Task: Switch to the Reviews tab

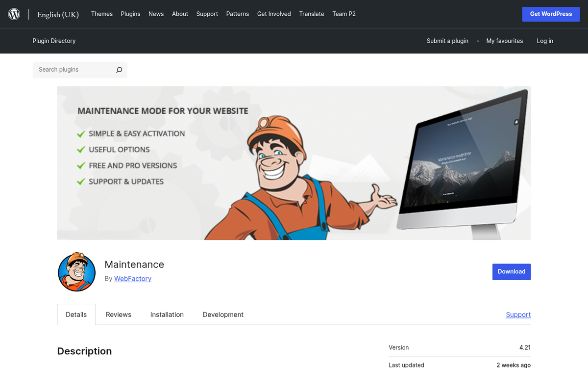Action: (118, 315)
